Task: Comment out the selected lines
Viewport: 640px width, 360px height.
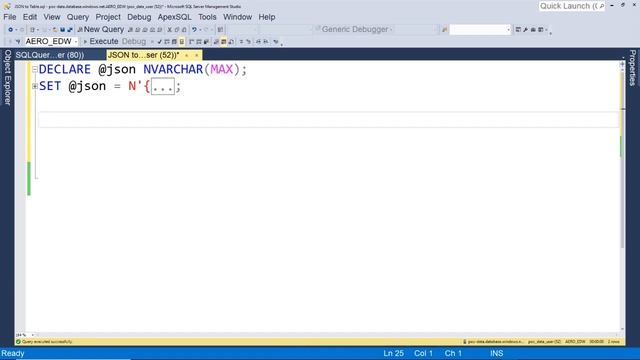Action: pyautogui.click(x=241, y=42)
